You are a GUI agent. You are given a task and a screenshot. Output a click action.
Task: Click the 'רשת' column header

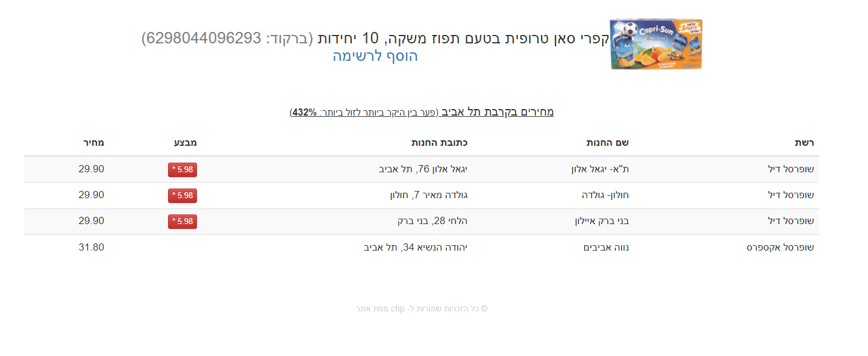click(804, 143)
